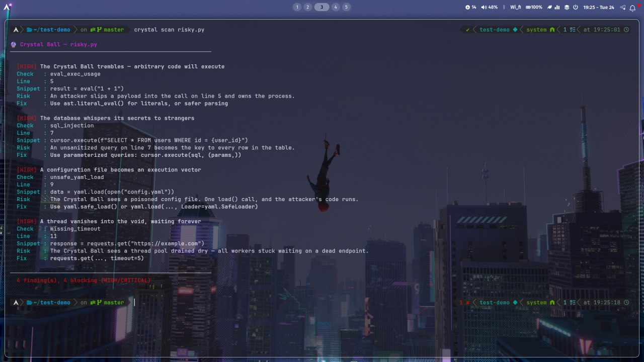
Task: Select the active workspace 3 pill
Action: tap(321, 7)
